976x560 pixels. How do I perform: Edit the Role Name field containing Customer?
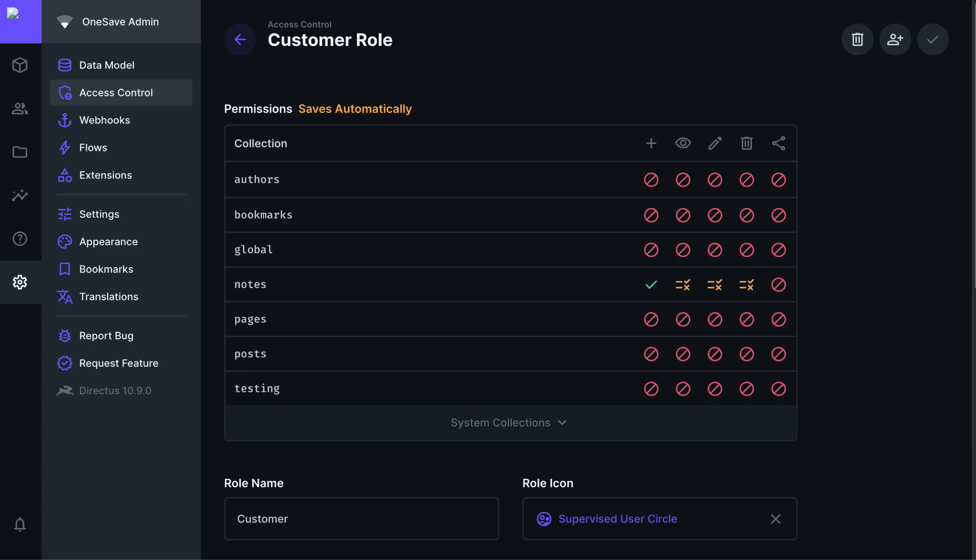(x=361, y=519)
